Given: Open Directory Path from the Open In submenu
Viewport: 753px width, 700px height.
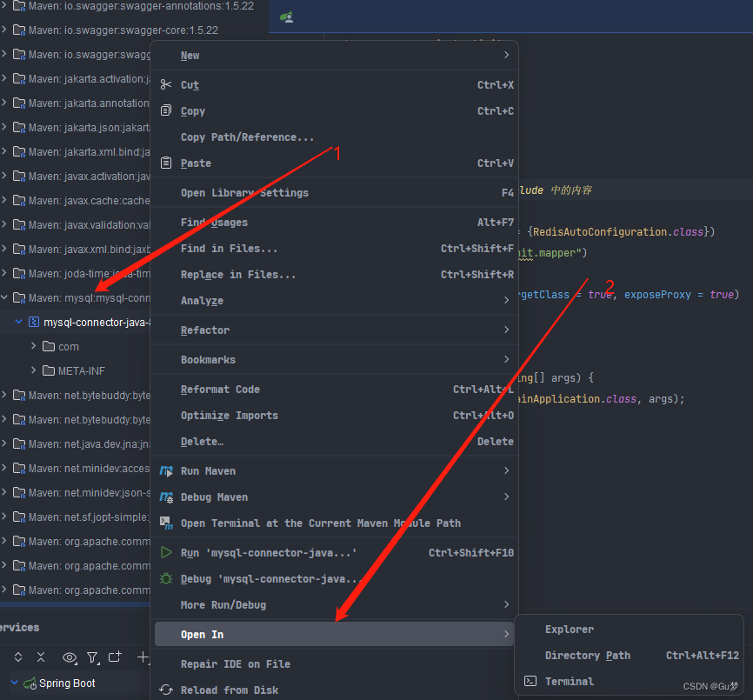Looking at the screenshot, I should (x=588, y=655).
